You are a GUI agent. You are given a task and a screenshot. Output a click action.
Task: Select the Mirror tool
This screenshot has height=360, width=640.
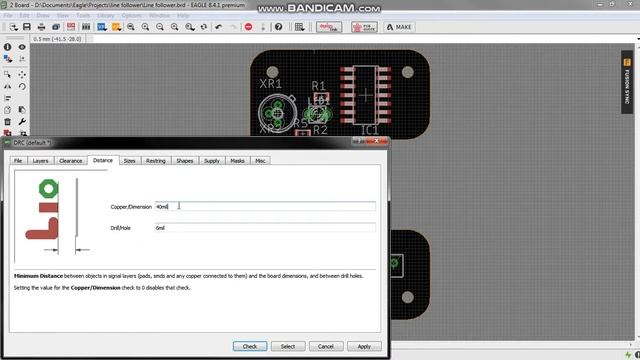pyautogui.click(x=7, y=87)
